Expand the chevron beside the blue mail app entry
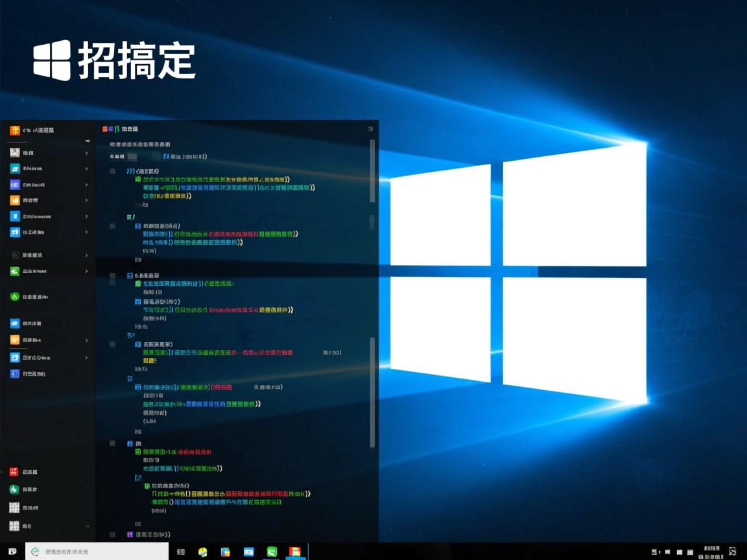Screen dimensions: 747x560 click(86, 168)
